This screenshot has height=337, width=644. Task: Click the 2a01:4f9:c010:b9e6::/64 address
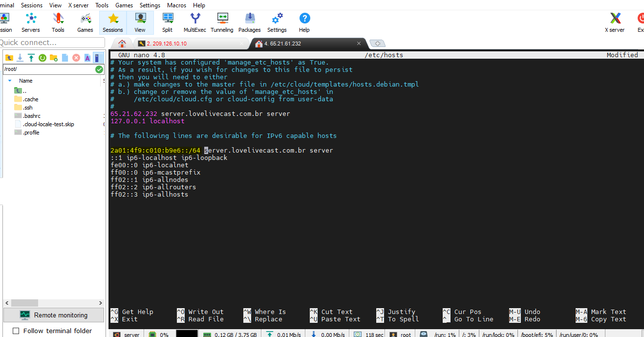[155, 150]
